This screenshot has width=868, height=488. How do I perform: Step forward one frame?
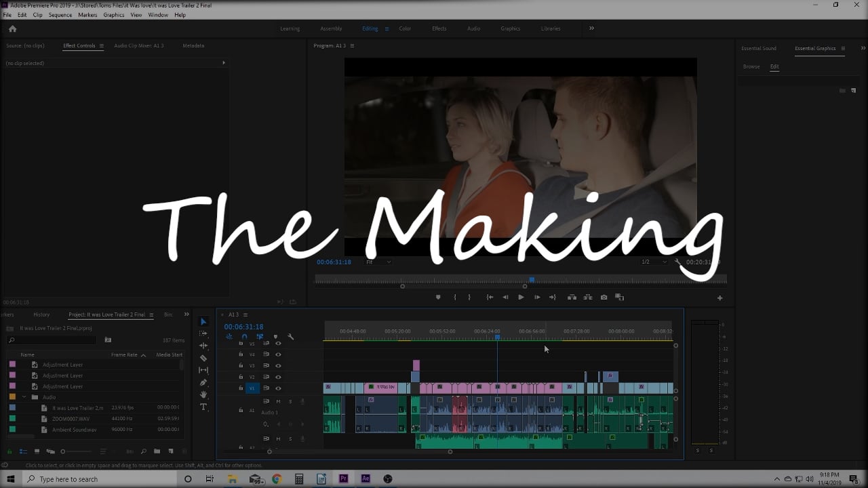tap(537, 298)
